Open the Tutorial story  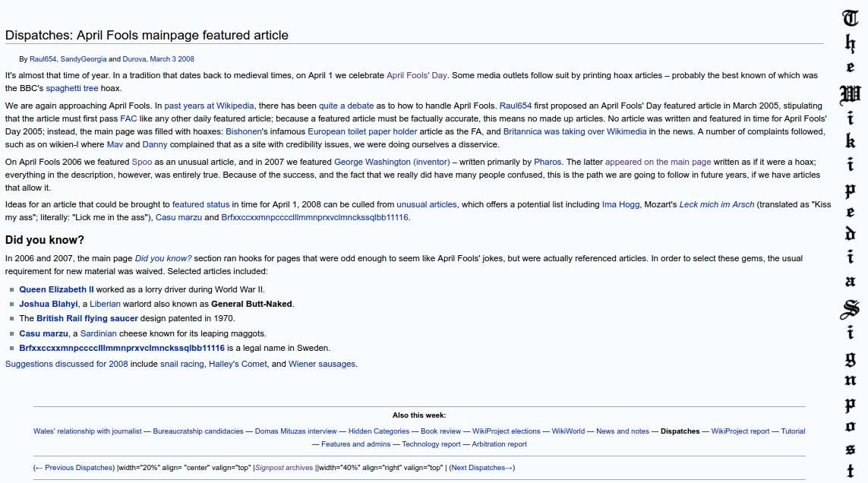click(x=793, y=431)
